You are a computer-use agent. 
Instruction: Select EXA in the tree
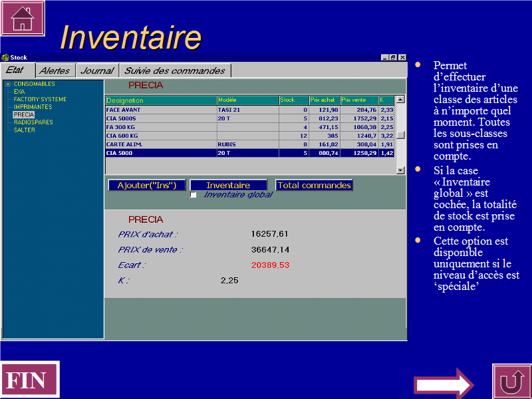click(x=19, y=92)
